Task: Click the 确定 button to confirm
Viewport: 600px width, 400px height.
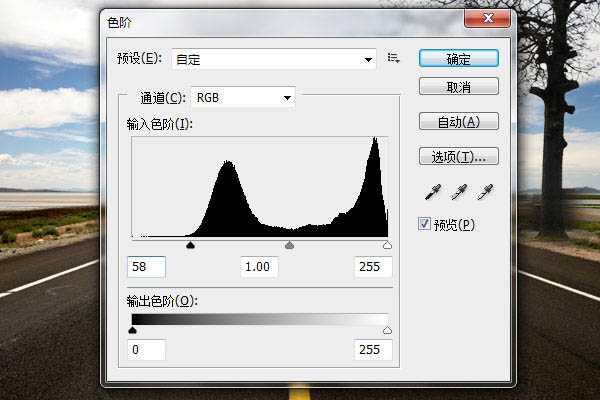Action: click(x=459, y=59)
